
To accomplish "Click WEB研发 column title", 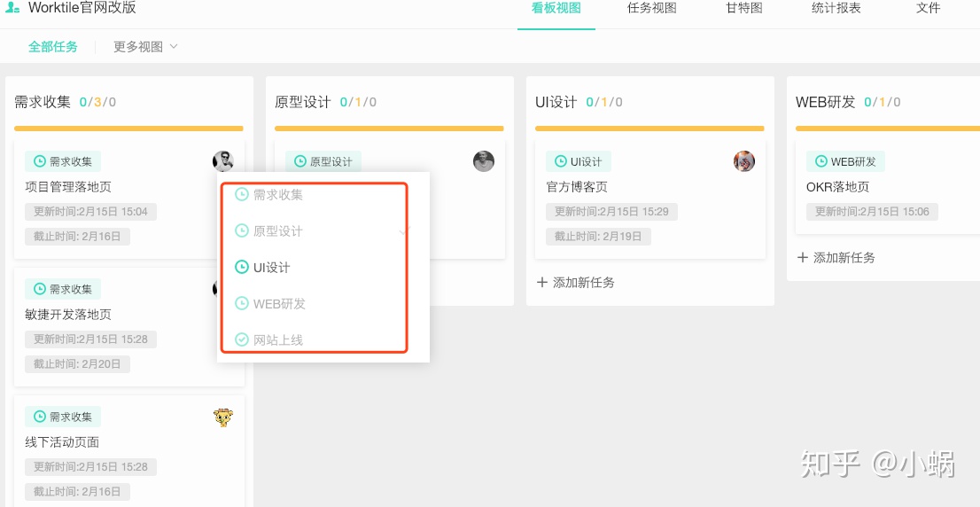I will click(825, 102).
